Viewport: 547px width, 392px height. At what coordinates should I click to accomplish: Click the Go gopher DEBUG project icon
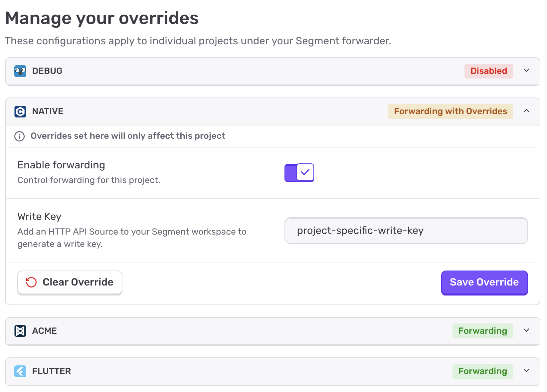20,71
